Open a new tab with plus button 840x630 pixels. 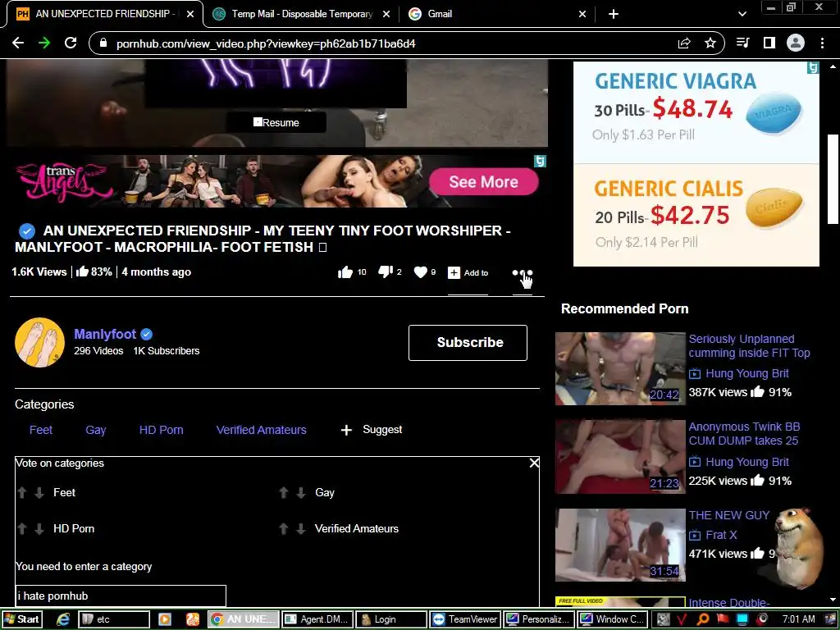coord(614,15)
